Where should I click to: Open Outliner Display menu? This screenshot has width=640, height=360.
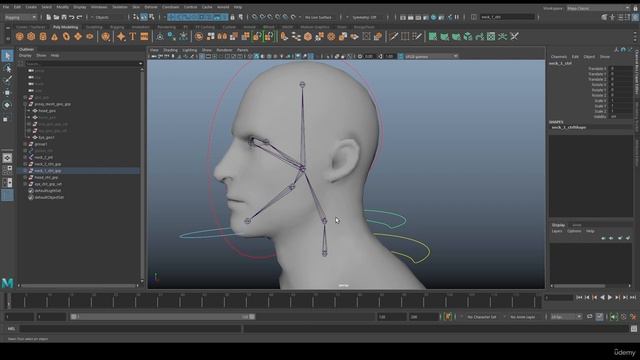[25, 56]
